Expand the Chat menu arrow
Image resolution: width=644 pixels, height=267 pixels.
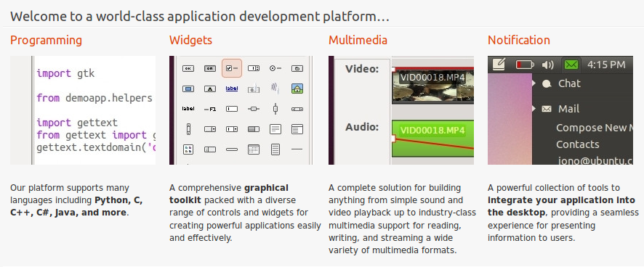534,83
